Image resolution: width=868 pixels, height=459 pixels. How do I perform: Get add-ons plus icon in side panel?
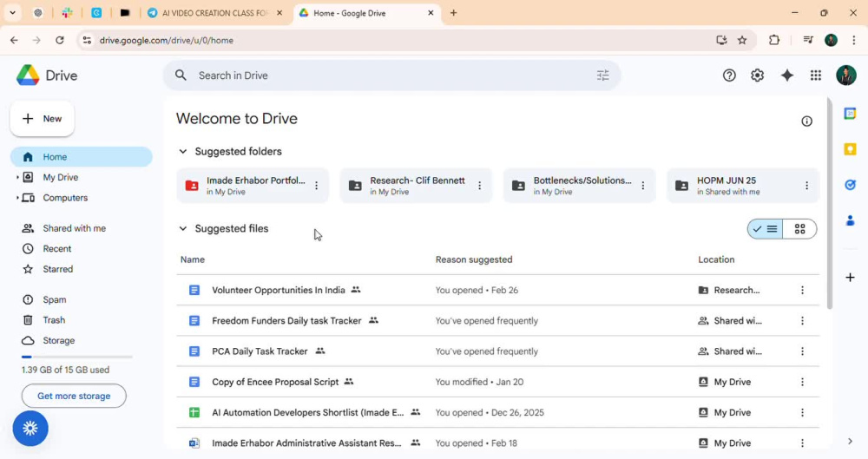pos(850,277)
